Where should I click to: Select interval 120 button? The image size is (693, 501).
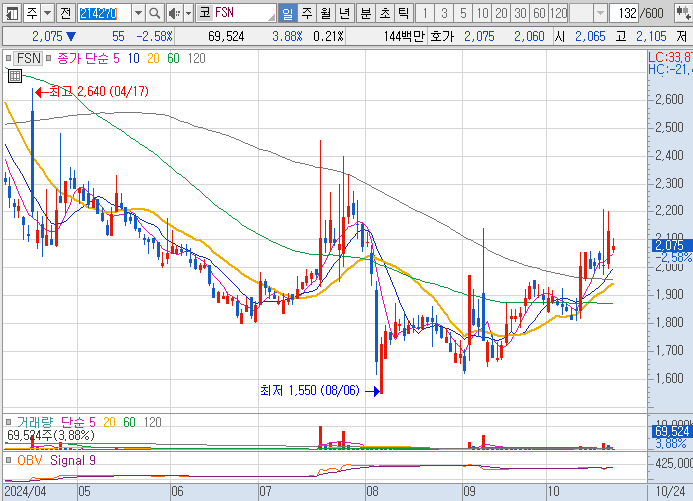pyautogui.click(x=558, y=13)
